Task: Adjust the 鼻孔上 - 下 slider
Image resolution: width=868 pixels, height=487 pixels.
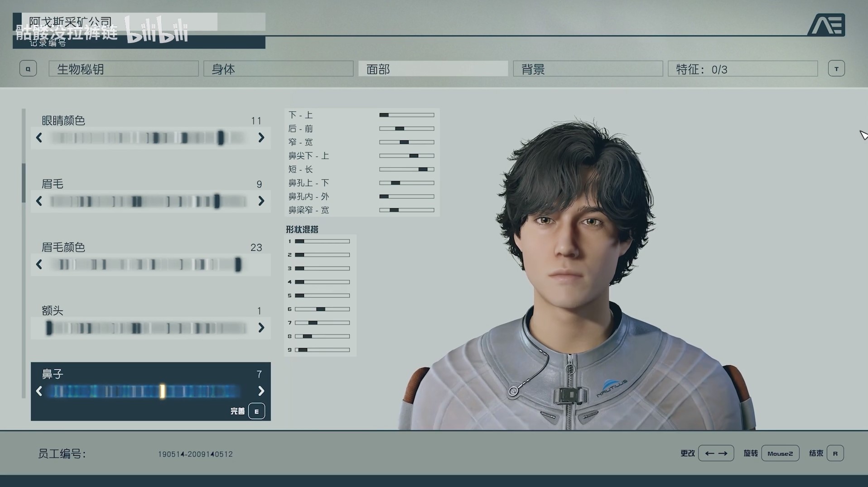Action: pos(407,183)
